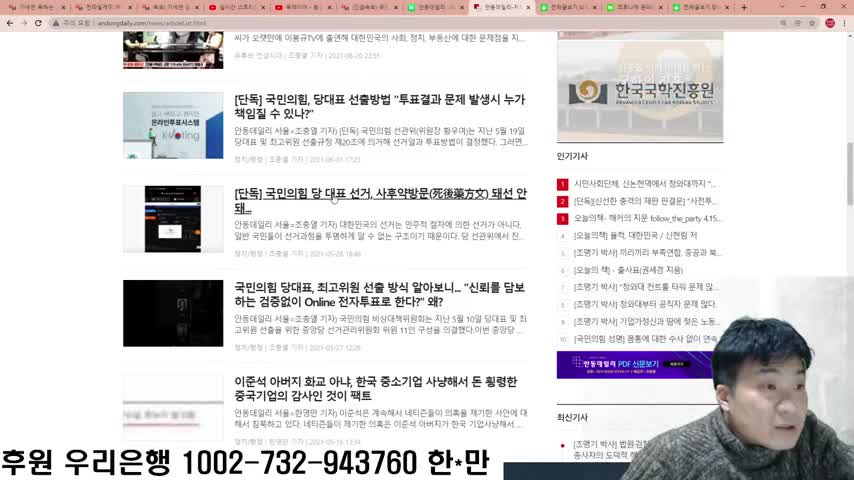The height and width of the screenshot is (480, 854).
Task: Click the page vertical scrollbar thumb
Action: coord(850,173)
